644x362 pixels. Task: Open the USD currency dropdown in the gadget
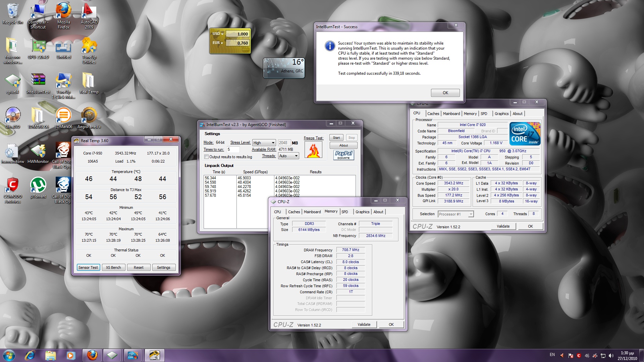click(218, 34)
